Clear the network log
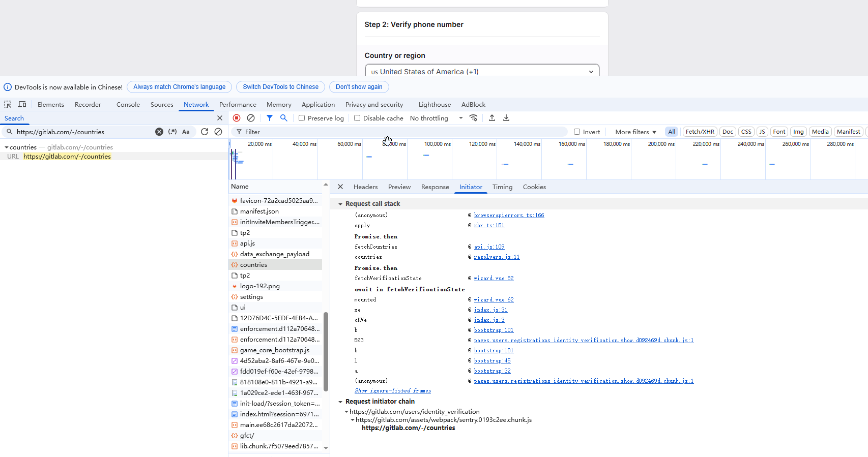Screen dimensions: 868x457 [x=251, y=118]
